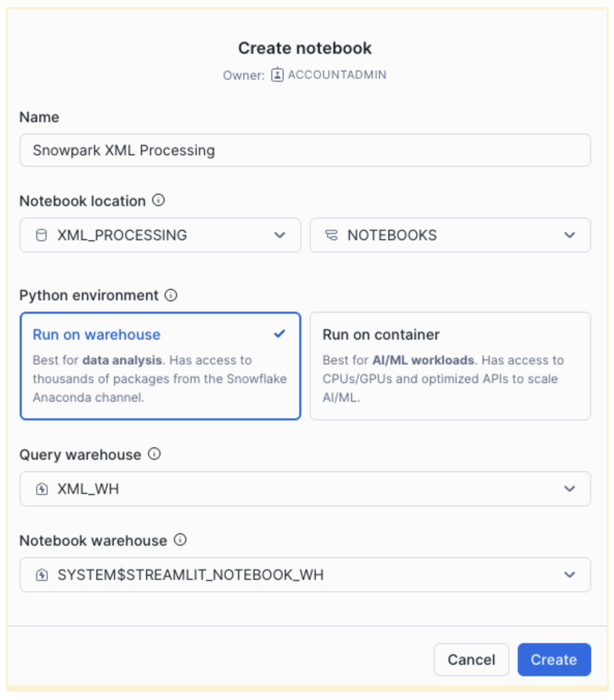Click the info icon next to Python environment
This screenshot has width=614, height=700.
click(x=171, y=295)
